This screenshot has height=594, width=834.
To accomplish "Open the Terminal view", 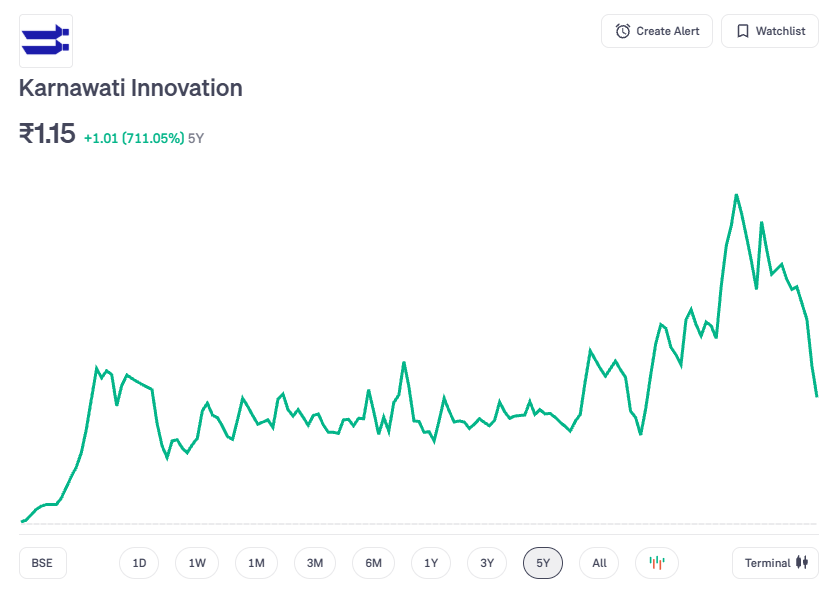I will [775, 563].
